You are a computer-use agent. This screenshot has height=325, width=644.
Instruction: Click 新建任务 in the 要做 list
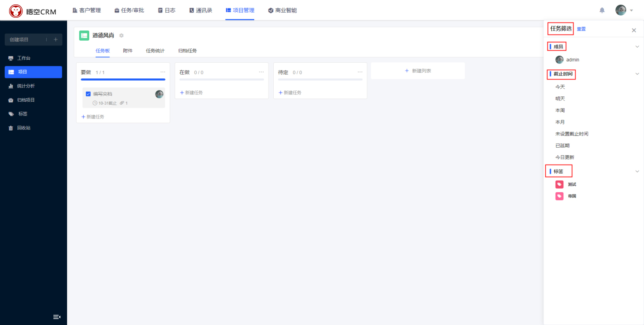93,117
